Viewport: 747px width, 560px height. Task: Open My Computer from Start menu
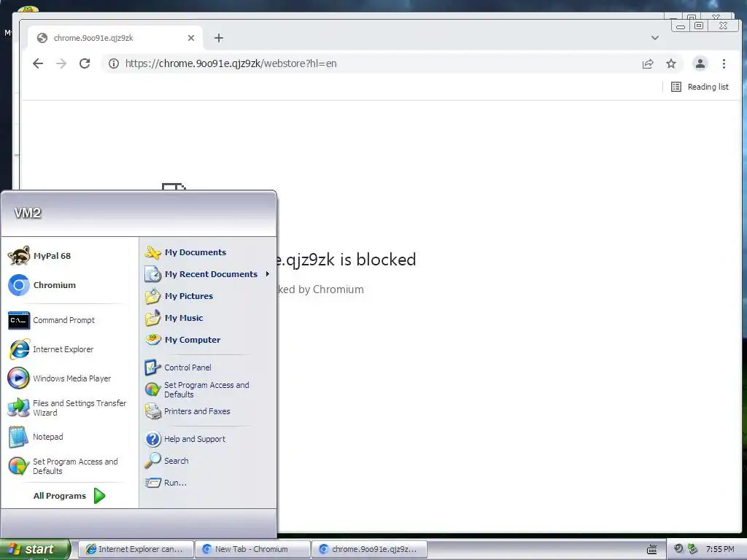pos(207,340)
